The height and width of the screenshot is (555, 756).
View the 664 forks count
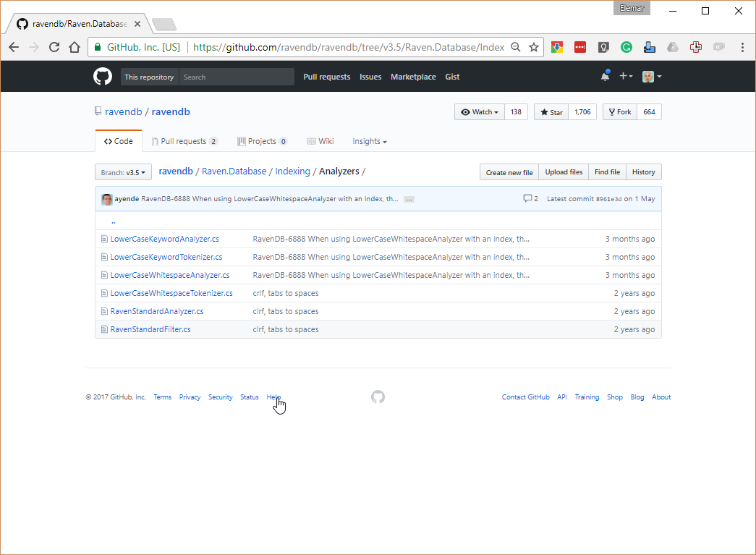click(649, 112)
